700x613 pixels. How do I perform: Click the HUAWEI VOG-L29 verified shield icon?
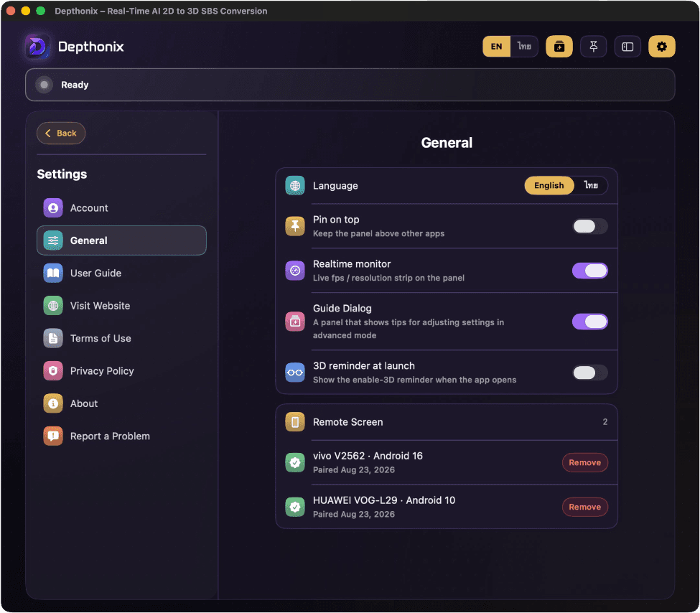[x=294, y=507]
